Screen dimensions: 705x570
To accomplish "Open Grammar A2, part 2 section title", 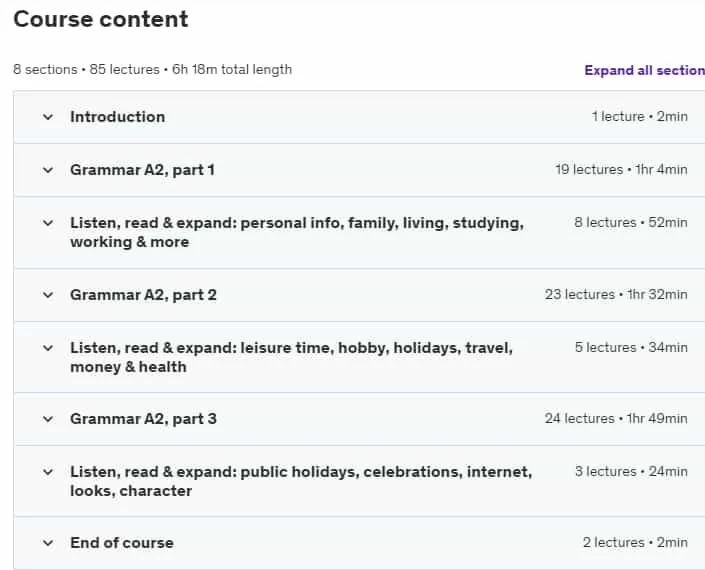I will coord(143,295).
